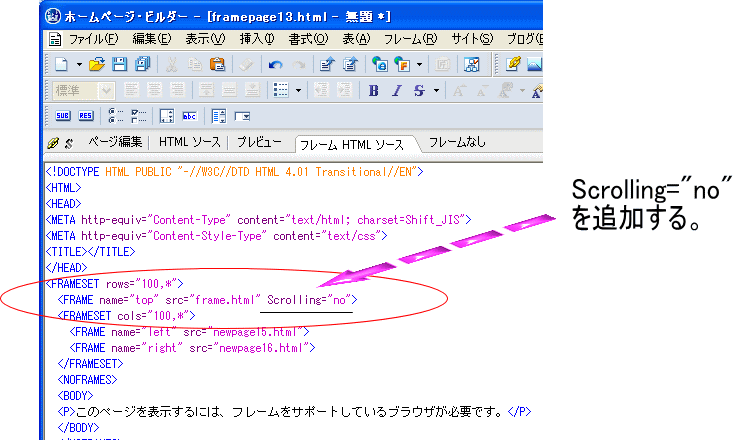Image resolution: width=735 pixels, height=440 pixels.
Task: Switch to the フレームなし tab
Action: pos(457,142)
